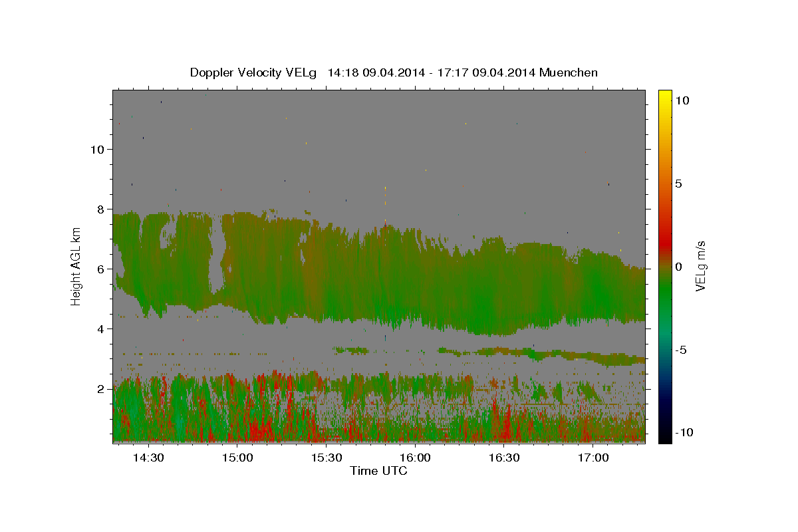
Task: Click the colorbar label '0'
Action: tap(678, 267)
